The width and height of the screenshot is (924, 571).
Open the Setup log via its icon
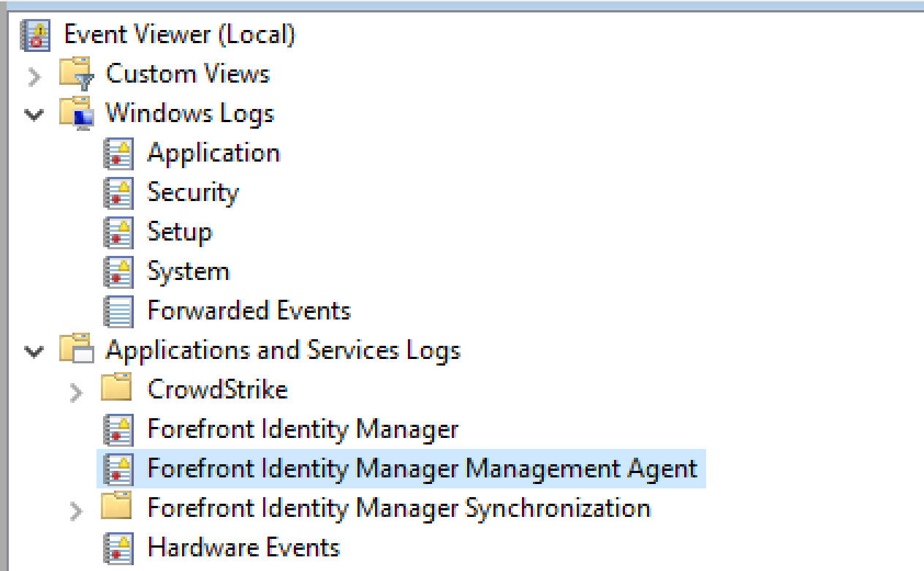point(118,232)
